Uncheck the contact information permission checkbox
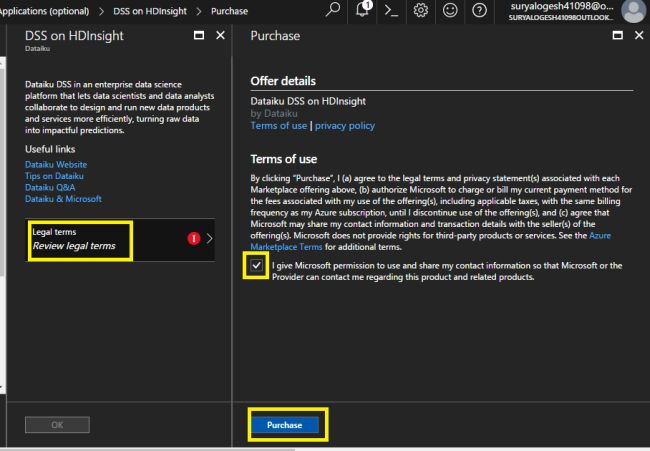This screenshot has width=650, height=451. (257, 265)
